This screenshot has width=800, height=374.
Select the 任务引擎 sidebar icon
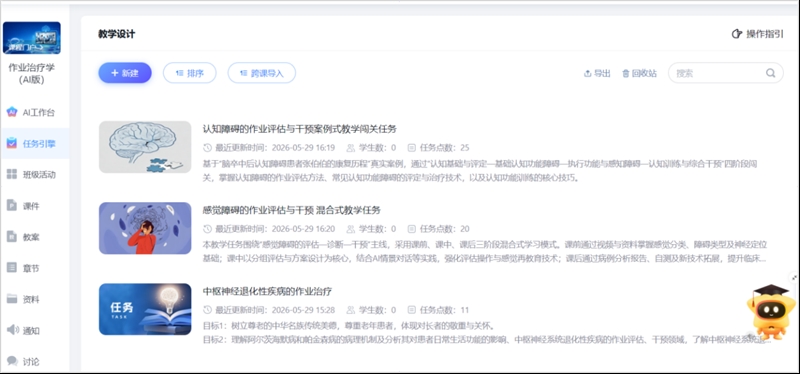(12, 143)
